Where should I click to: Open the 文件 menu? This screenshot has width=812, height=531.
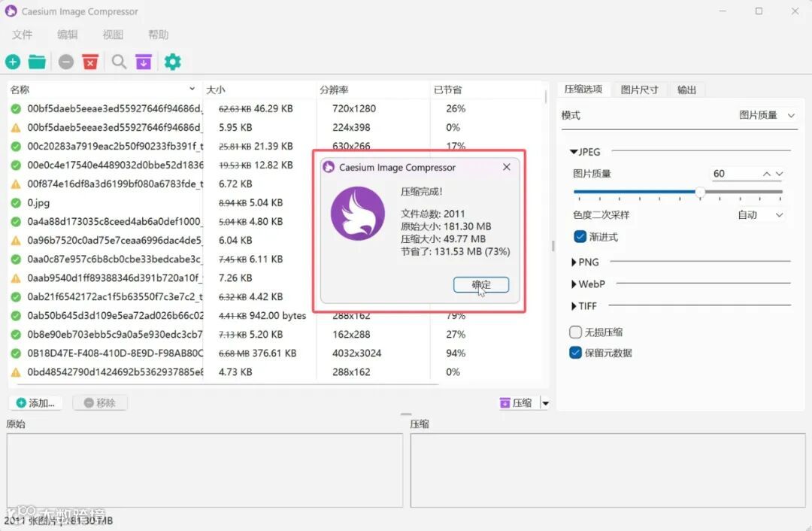pos(23,35)
